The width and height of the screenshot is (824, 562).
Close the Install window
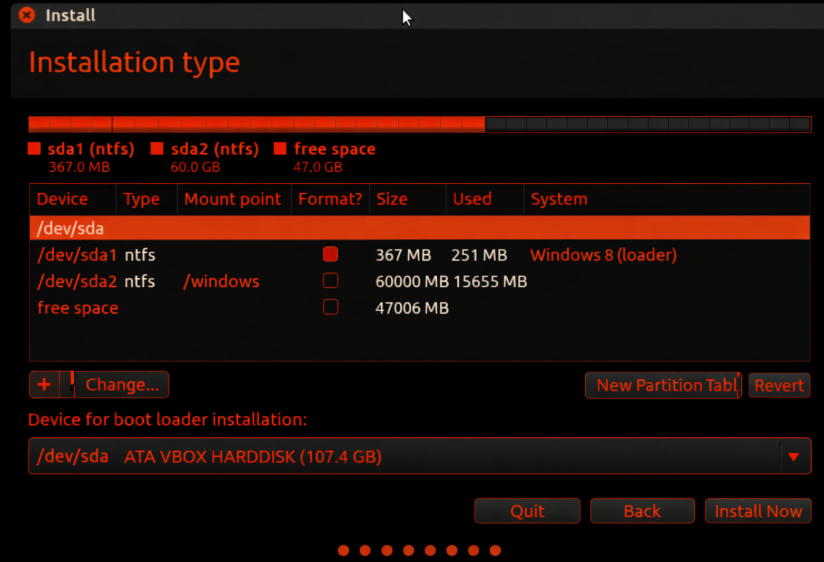(x=27, y=15)
